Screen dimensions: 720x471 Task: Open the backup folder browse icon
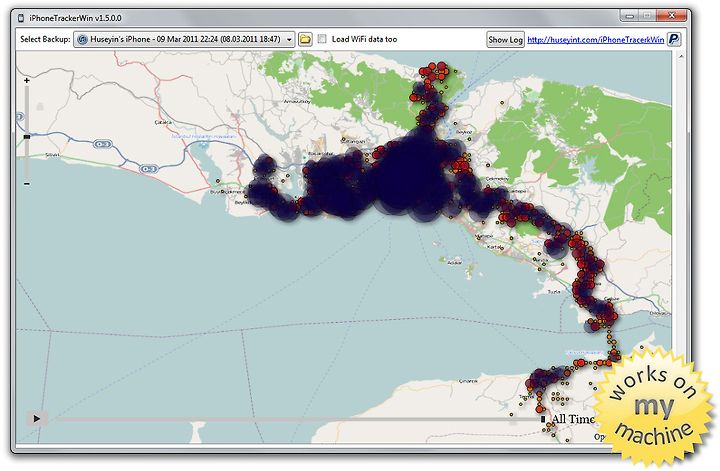click(x=305, y=39)
